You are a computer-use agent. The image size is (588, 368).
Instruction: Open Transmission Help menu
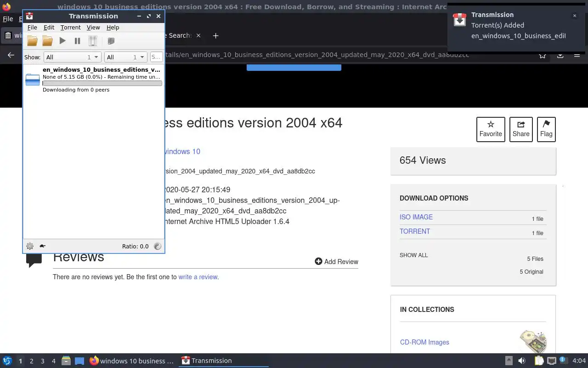(x=113, y=28)
